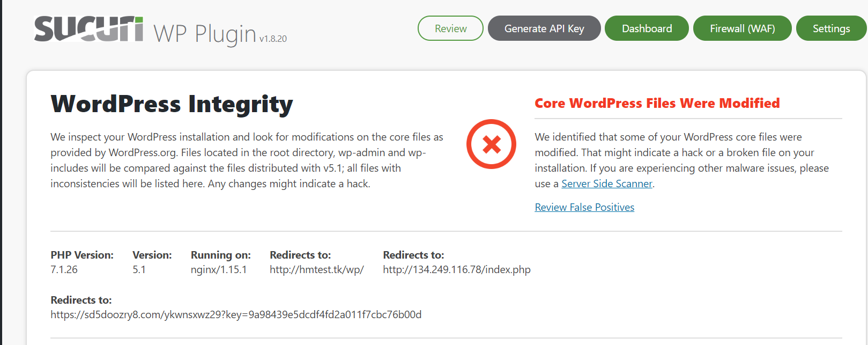Click the Generate API Key button

(544, 28)
